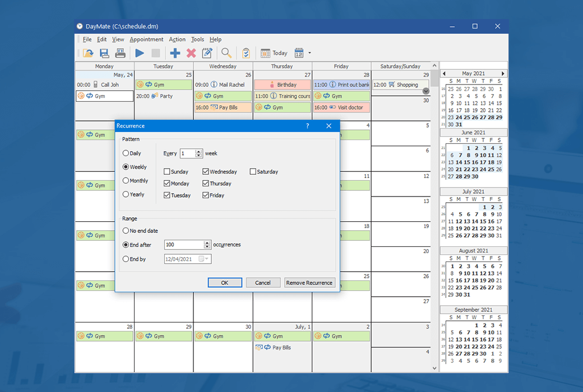The width and height of the screenshot is (583, 392).
Task: Click the shopping cart icon on Shopping
Action: 392,85
